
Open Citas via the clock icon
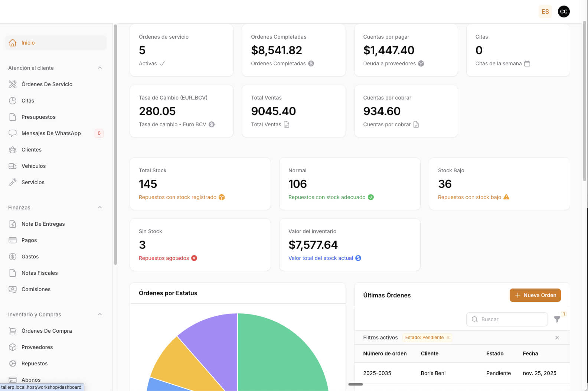13,101
